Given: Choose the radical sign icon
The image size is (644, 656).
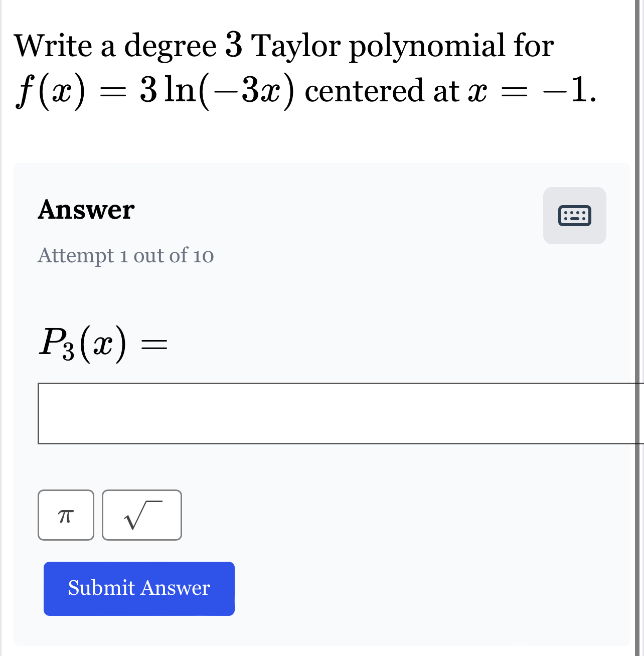Looking at the screenshot, I should click(x=142, y=515).
